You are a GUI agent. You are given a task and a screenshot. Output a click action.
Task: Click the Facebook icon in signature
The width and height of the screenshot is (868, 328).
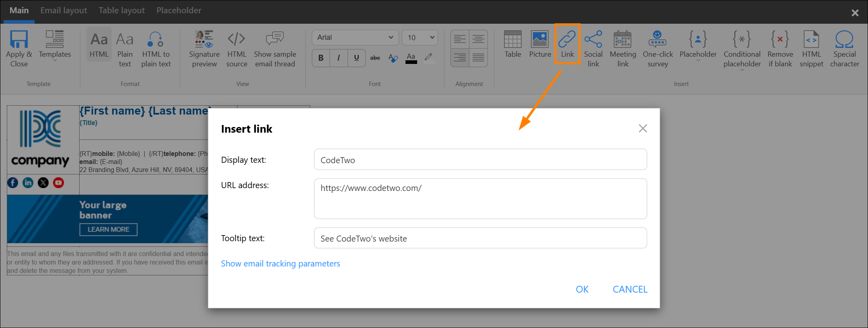(13, 183)
